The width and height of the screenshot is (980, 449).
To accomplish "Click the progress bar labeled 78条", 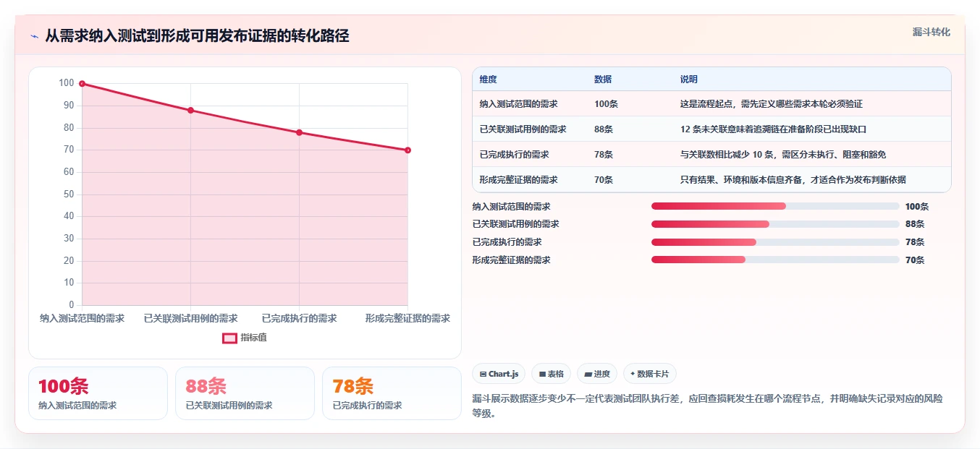I will click(x=775, y=241).
